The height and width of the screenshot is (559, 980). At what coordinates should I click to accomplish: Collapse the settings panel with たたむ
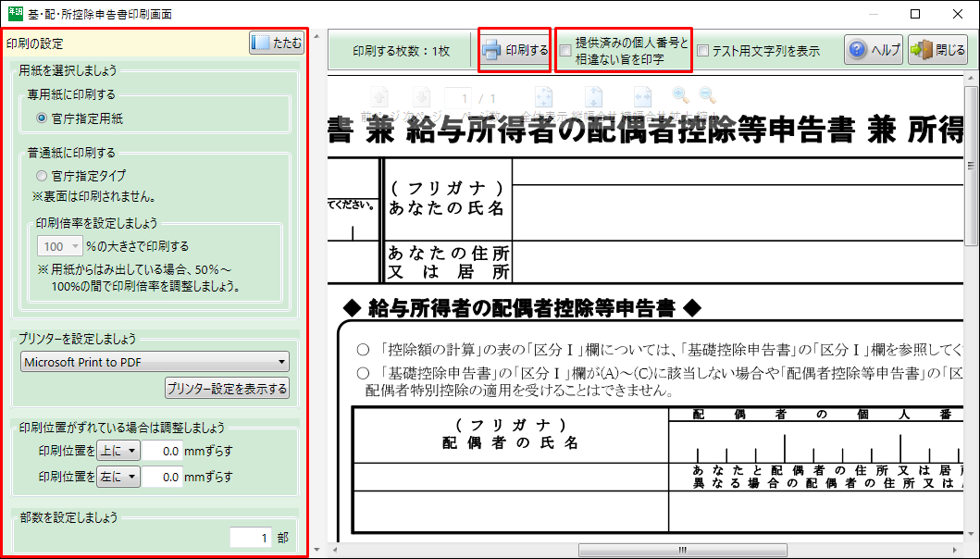[277, 43]
